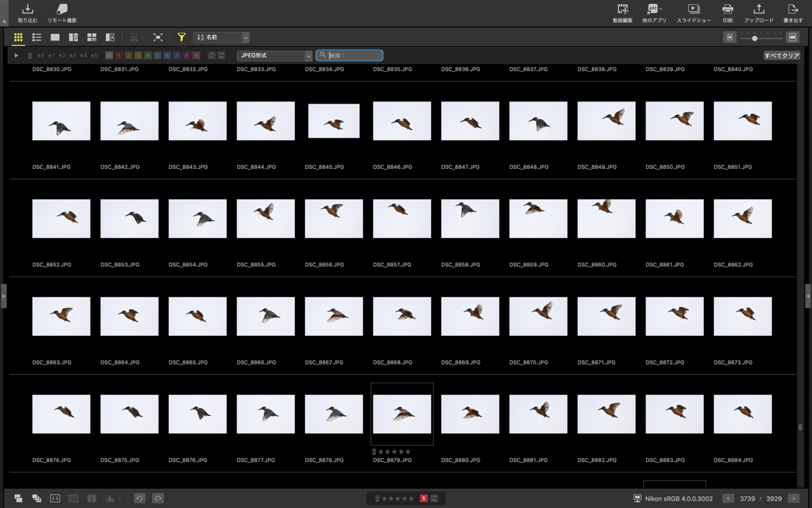The width and height of the screenshot is (812, 508).
Task: Toggle the yellow filter funnel
Action: [x=181, y=37]
